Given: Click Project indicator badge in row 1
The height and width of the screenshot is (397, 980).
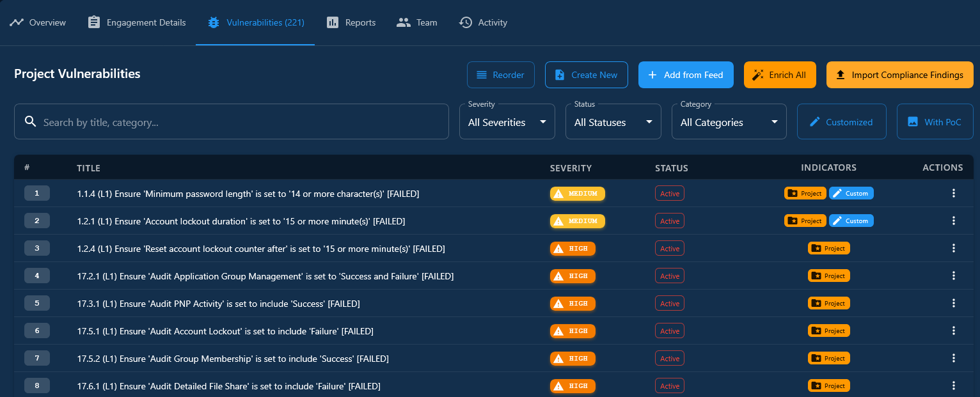Looking at the screenshot, I should [x=805, y=193].
